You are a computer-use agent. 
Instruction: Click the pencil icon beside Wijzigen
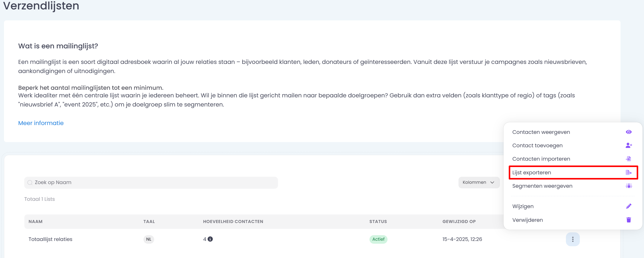click(x=628, y=206)
